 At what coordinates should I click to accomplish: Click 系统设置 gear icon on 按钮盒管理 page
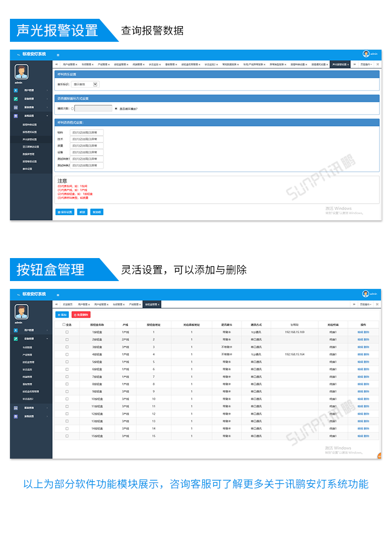16,416
